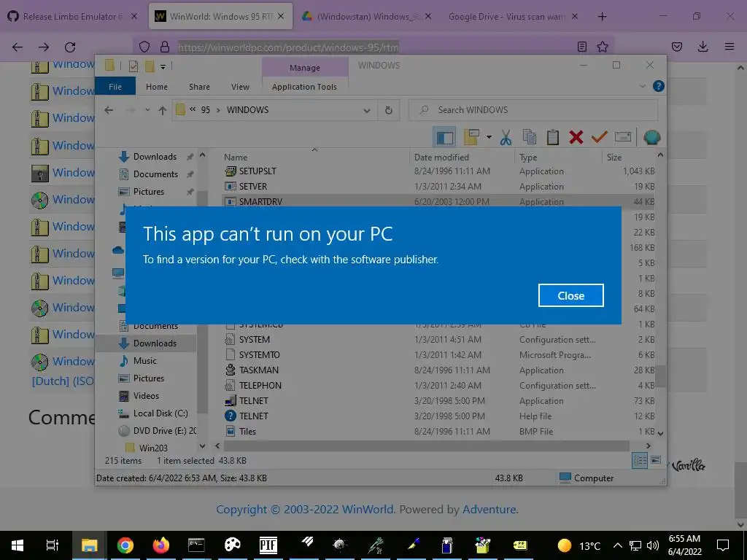Open the File tab in Explorer ribbon
Viewport: 747px width, 560px height.
click(x=115, y=87)
